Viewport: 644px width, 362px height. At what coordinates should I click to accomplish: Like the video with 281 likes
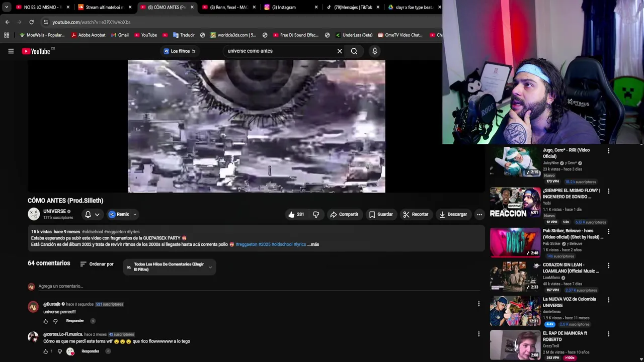pos(296,214)
